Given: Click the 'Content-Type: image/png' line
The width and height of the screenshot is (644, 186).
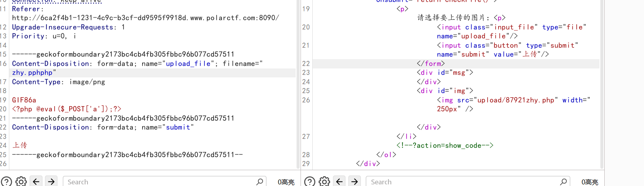Looking at the screenshot, I should [x=58, y=82].
